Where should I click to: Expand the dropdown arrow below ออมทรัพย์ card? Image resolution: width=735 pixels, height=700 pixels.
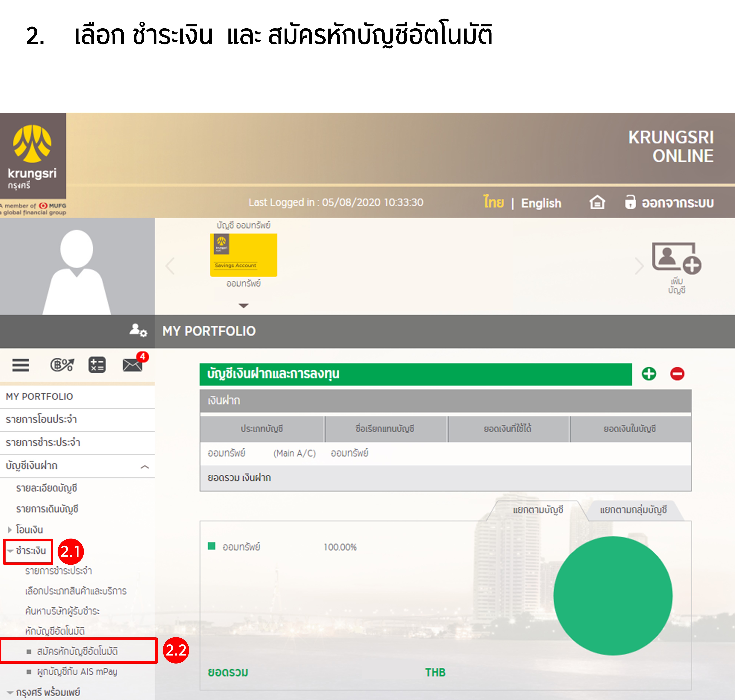point(243,306)
